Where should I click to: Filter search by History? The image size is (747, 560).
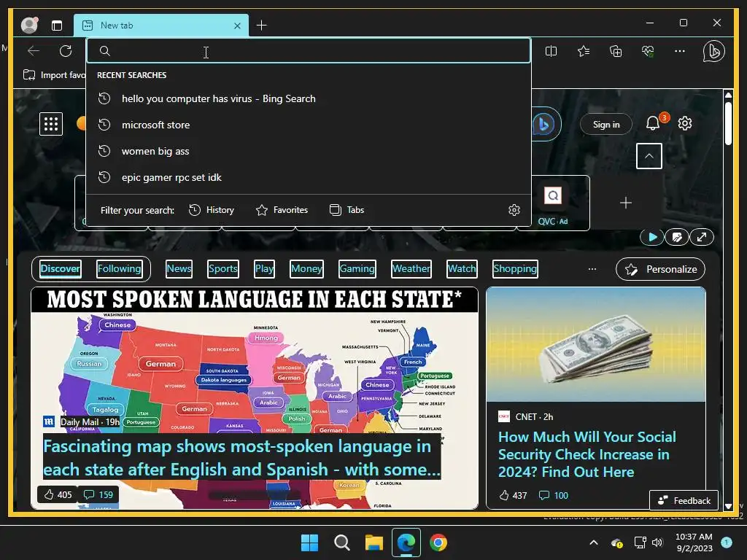pos(212,210)
